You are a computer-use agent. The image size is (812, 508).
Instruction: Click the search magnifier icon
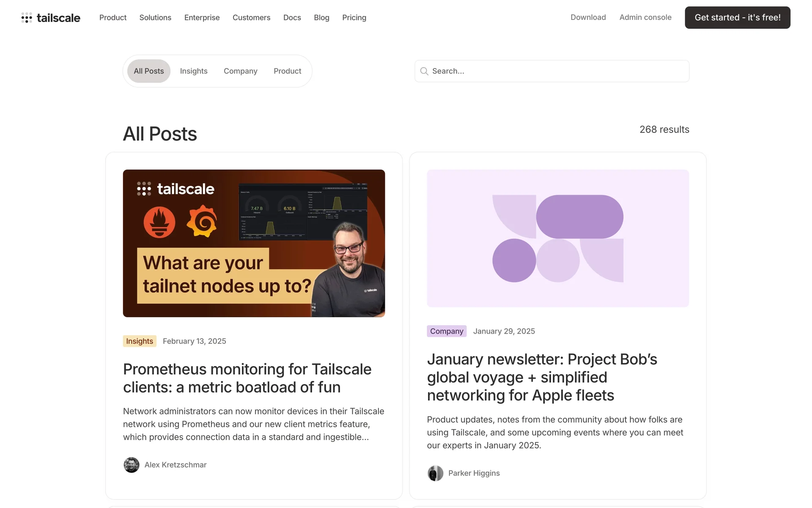pyautogui.click(x=424, y=71)
